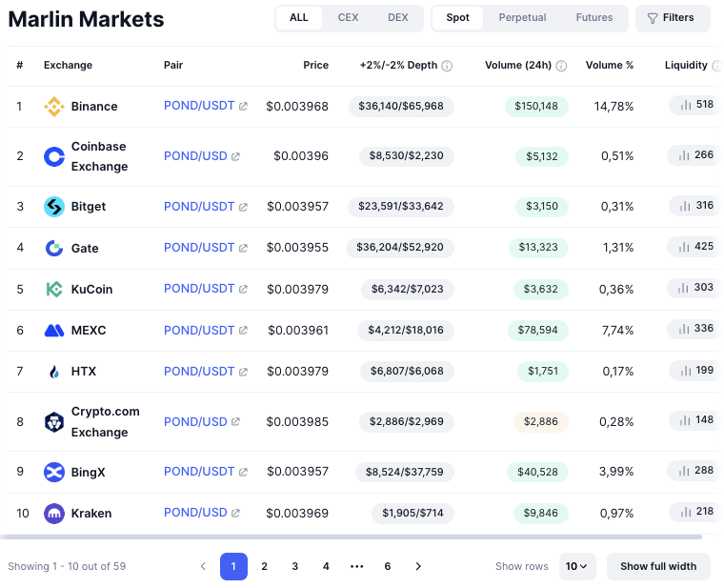The width and height of the screenshot is (724, 588).
Task: Click the KuCoin logo icon
Action: (x=54, y=289)
